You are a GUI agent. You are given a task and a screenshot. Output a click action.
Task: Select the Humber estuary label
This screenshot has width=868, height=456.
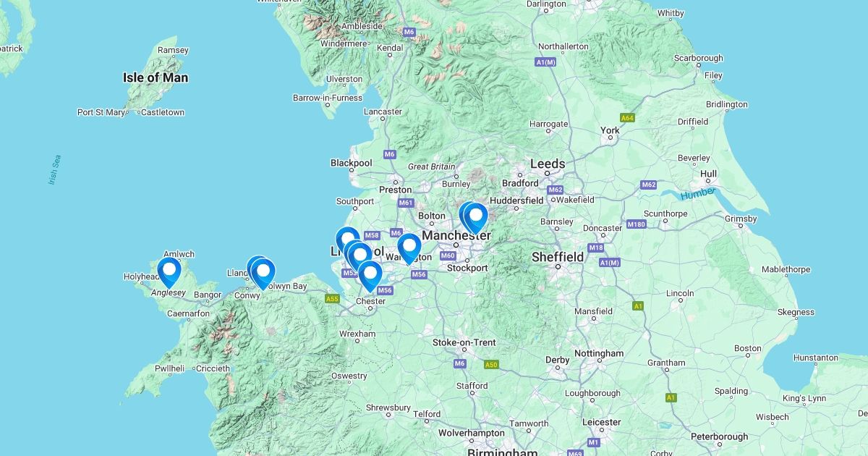point(698,193)
